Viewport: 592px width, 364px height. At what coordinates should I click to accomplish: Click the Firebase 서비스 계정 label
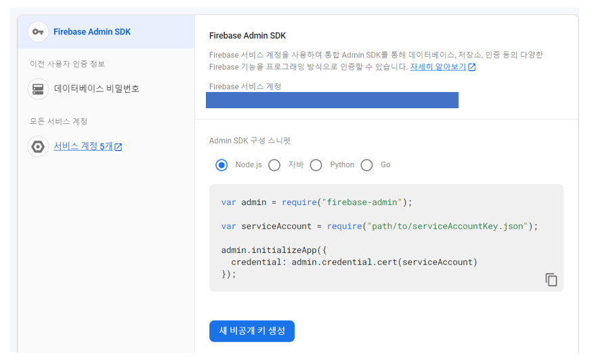tap(245, 87)
